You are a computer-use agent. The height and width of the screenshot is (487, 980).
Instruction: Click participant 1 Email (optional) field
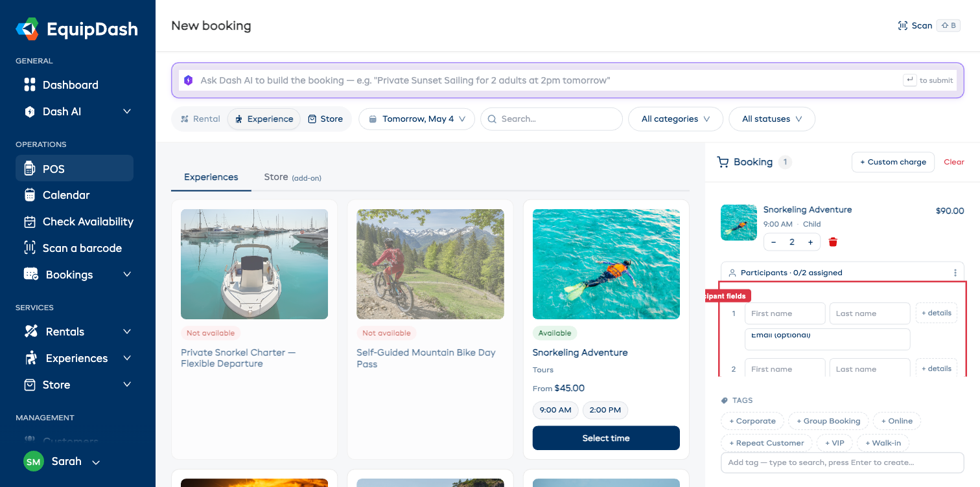point(828,339)
